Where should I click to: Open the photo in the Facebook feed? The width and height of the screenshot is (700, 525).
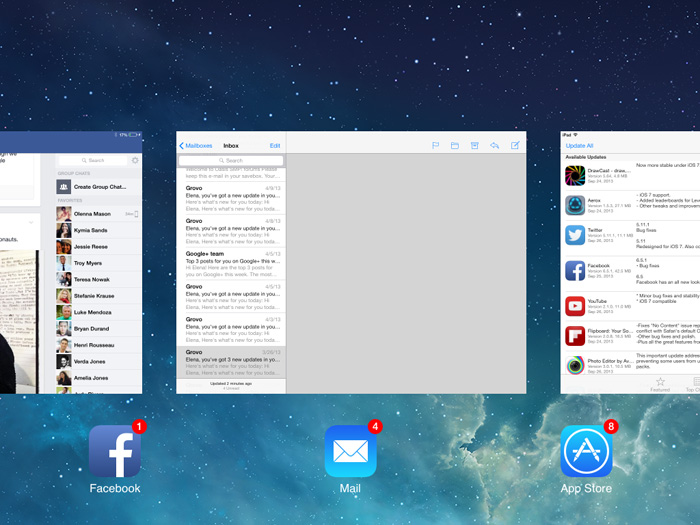(x=19, y=322)
